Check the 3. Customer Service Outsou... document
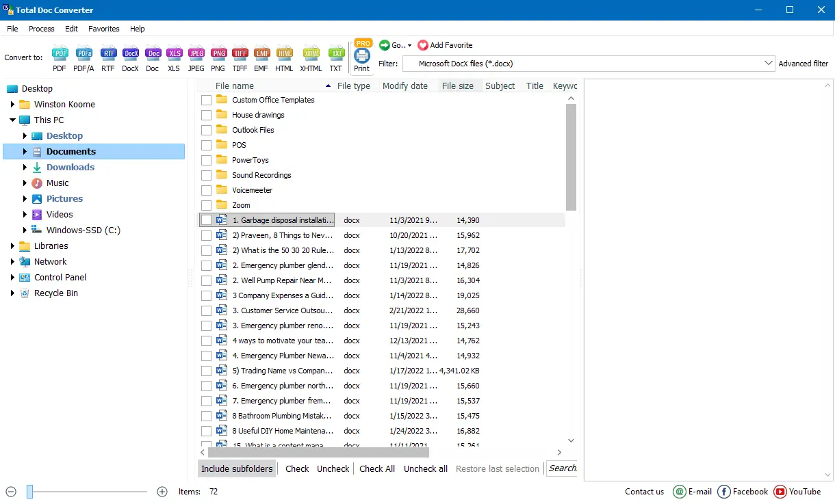This screenshot has height=504, width=835. 207,310
